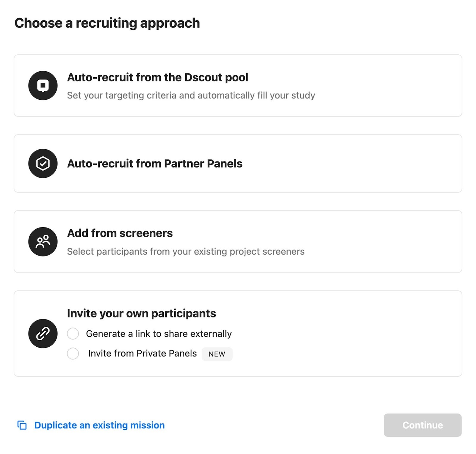The width and height of the screenshot is (476, 454).
Task: Choose Auto-recruit from the Dscout pool heading
Action: pos(157,77)
